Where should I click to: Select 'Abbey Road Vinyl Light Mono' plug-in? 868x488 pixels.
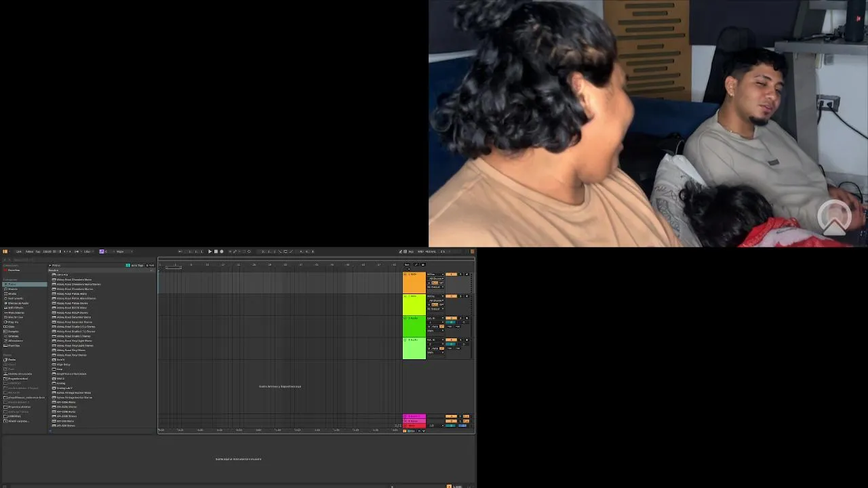[75, 341]
